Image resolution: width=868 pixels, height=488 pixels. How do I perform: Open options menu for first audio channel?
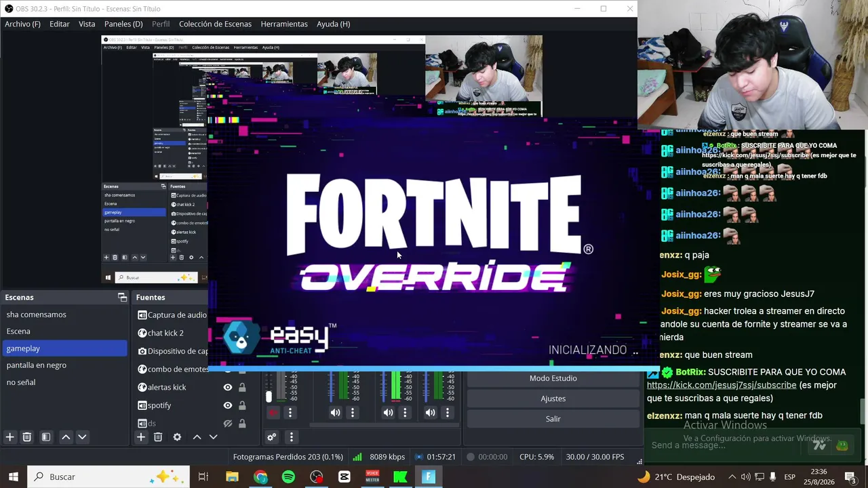290,412
